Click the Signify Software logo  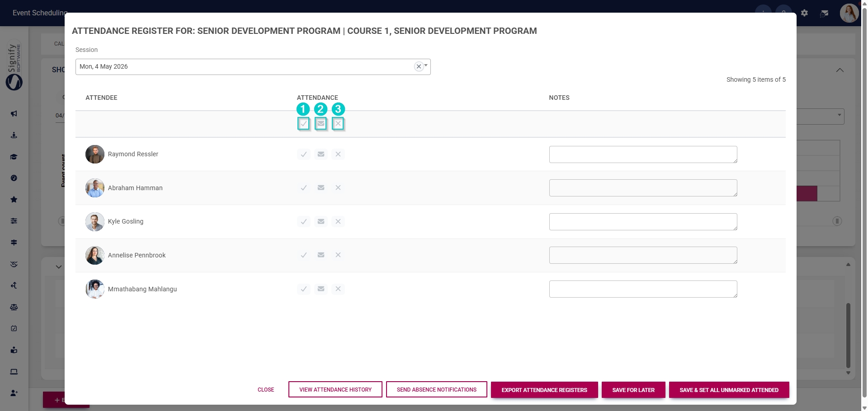14,65
